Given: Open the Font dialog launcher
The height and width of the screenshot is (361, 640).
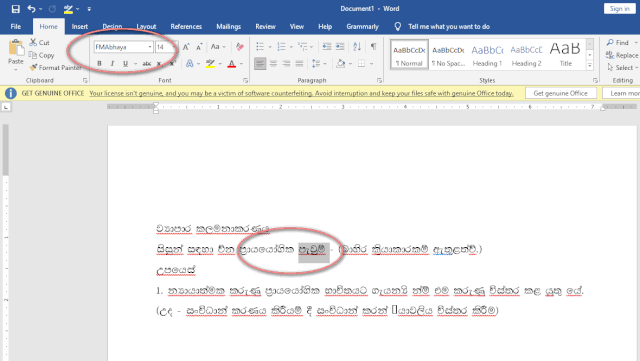Looking at the screenshot, I should (x=245, y=80).
